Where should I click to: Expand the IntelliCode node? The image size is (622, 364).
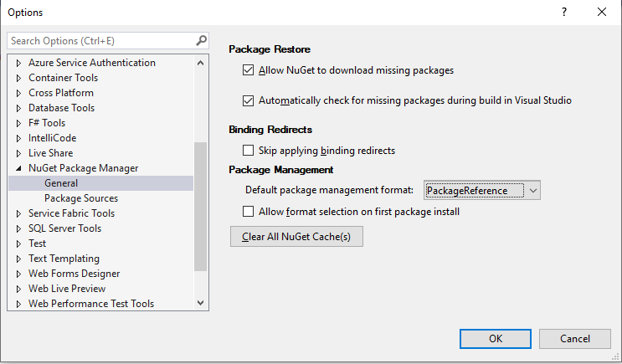click(x=18, y=138)
